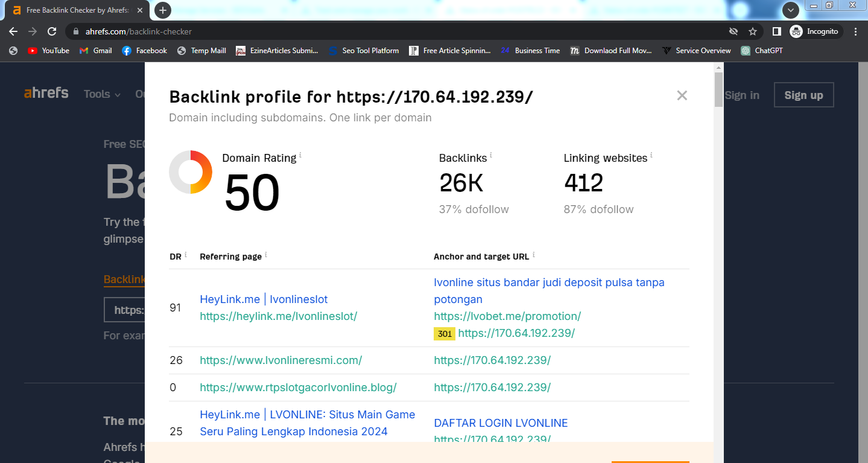
Task: Open the Chrome three-dot menu
Action: [x=855, y=31]
